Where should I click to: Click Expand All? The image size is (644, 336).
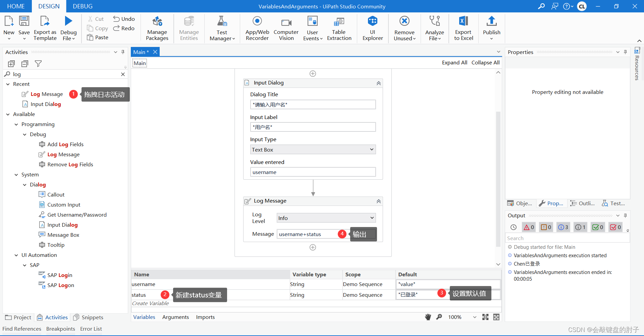[x=454, y=63]
